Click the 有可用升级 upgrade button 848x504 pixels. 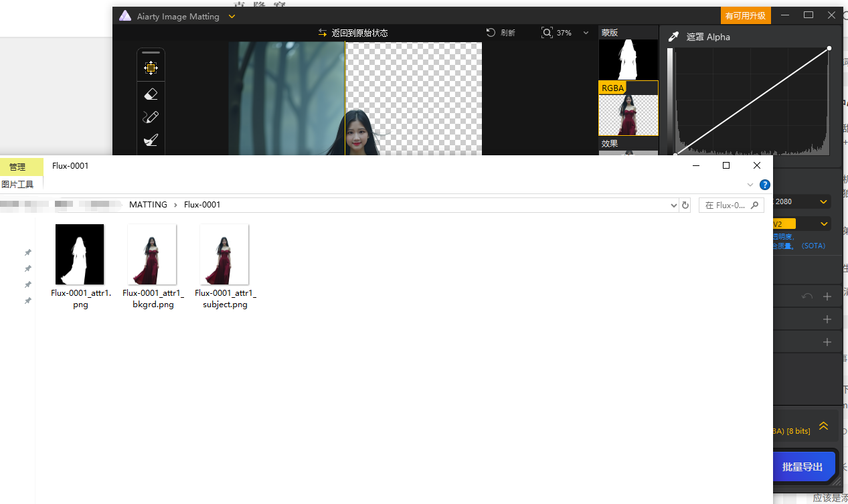746,15
